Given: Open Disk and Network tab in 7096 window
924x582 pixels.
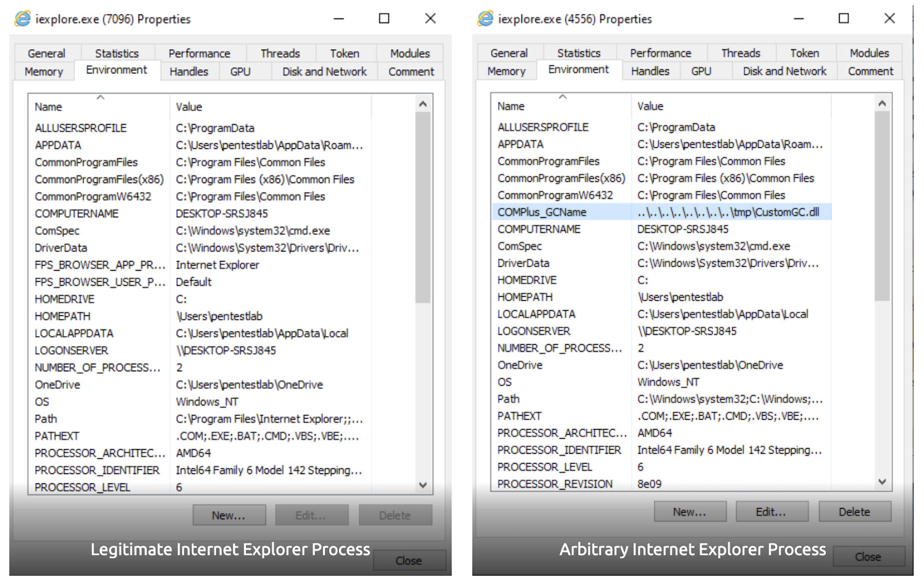Looking at the screenshot, I should click(x=325, y=72).
